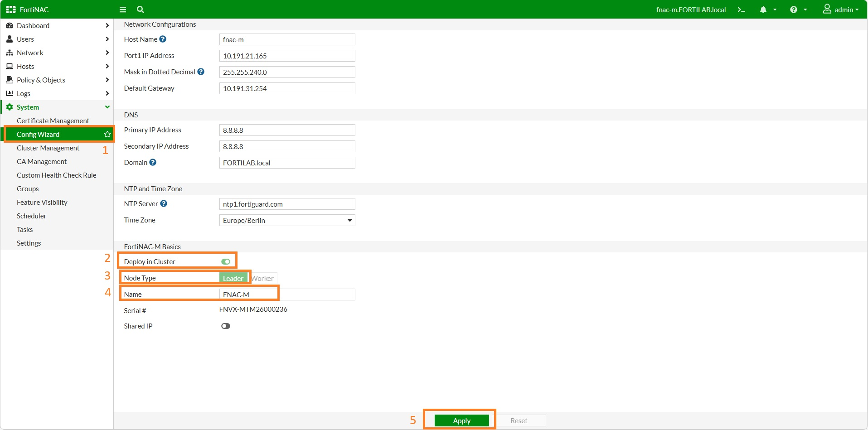
Task: Expand the Dashboard menu chevron
Action: click(107, 26)
